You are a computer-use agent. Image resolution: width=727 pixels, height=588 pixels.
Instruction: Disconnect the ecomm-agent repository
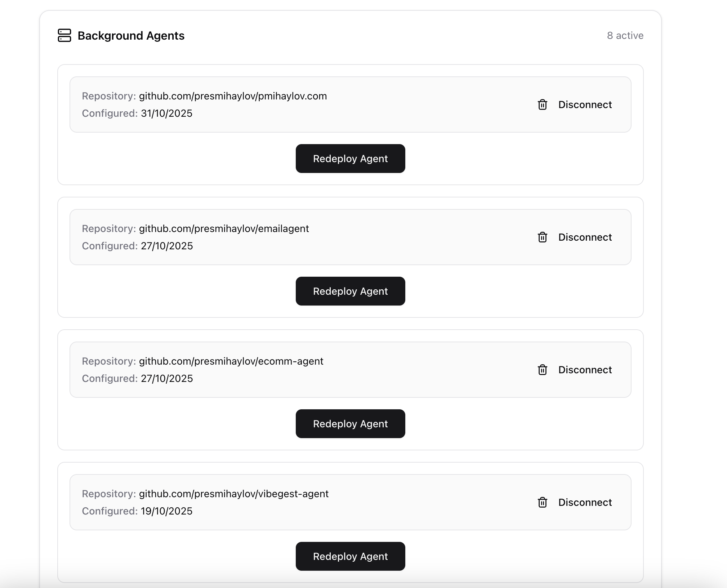point(585,370)
